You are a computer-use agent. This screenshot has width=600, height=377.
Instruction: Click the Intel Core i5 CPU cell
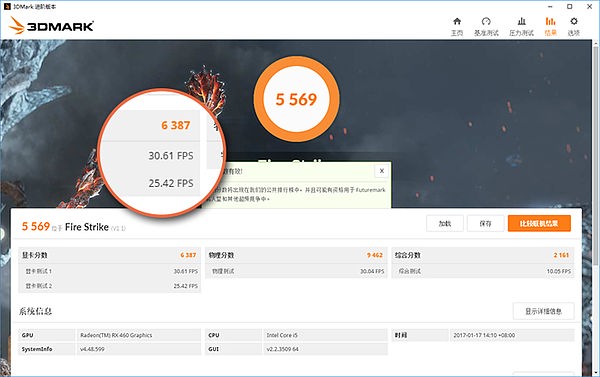(325, 335)
